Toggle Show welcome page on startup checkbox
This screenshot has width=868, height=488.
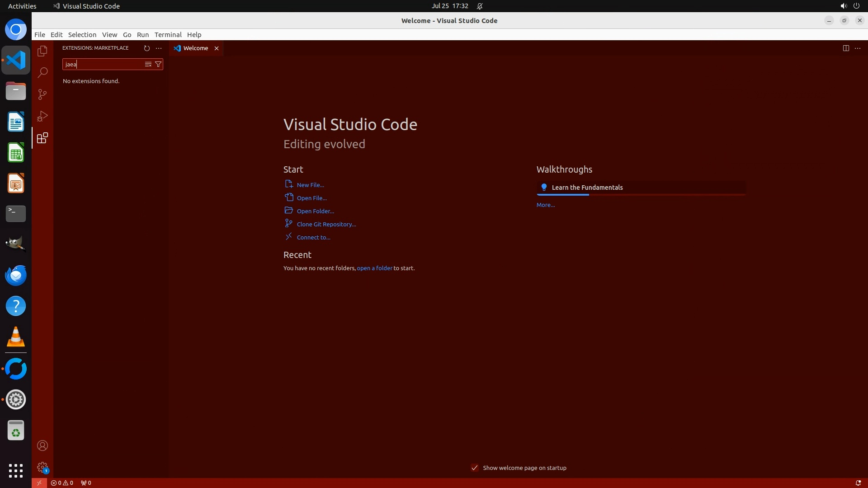pyautogui.click(x=474, y=468)
